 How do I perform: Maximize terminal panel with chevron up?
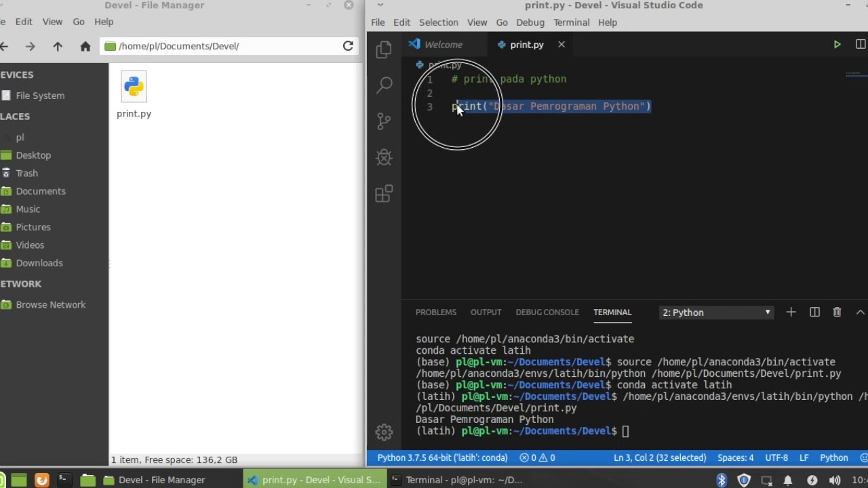[x=860, y=312]
